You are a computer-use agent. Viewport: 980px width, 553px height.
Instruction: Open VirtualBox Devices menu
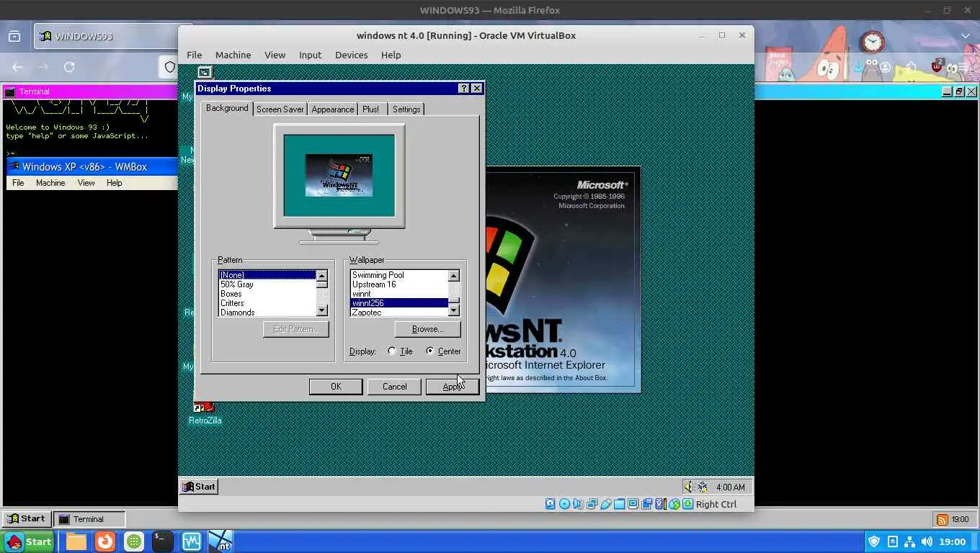tap(351, 55)
